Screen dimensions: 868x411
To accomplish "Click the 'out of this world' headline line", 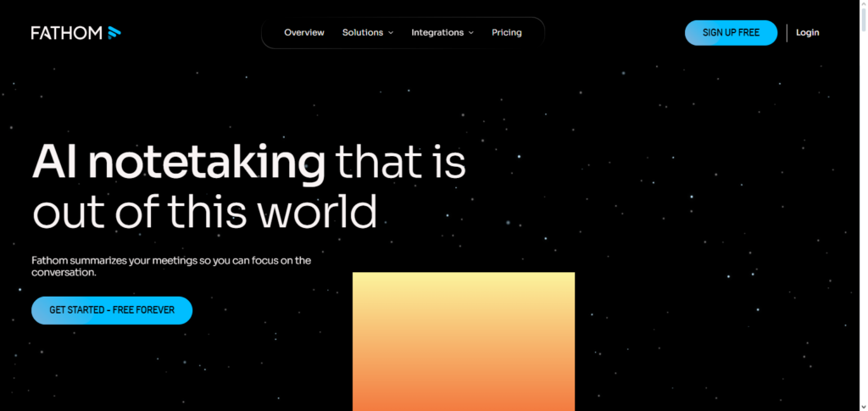I will coord(204,211).
